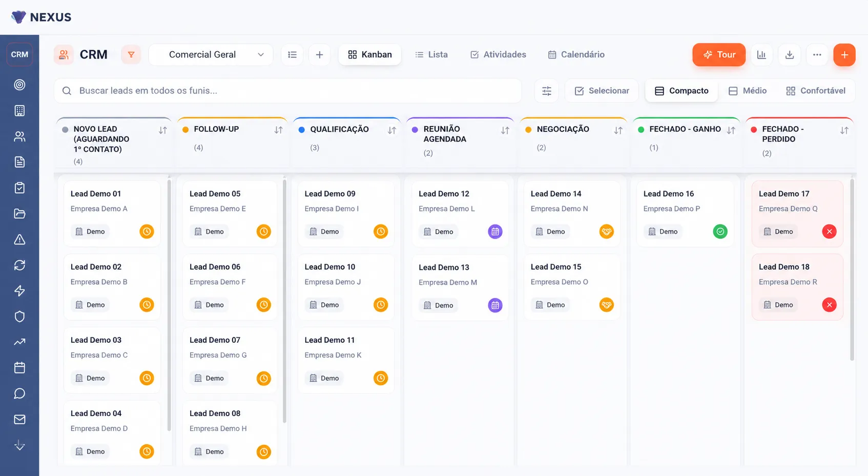Viewport: 868px width, 476px height.
Task: Start the Tour button
Action: [x=719, y=55]
